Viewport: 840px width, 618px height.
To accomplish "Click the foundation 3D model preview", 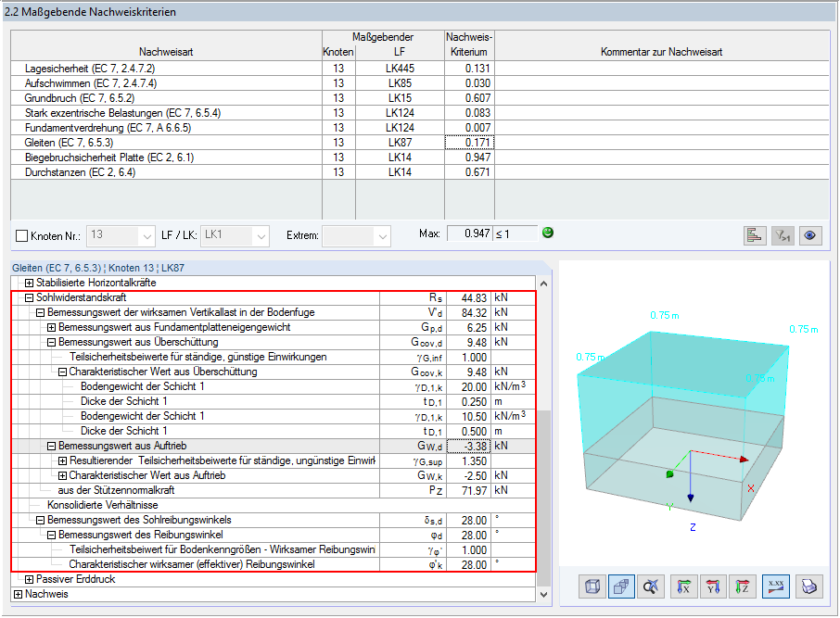I will coord(694,413).
